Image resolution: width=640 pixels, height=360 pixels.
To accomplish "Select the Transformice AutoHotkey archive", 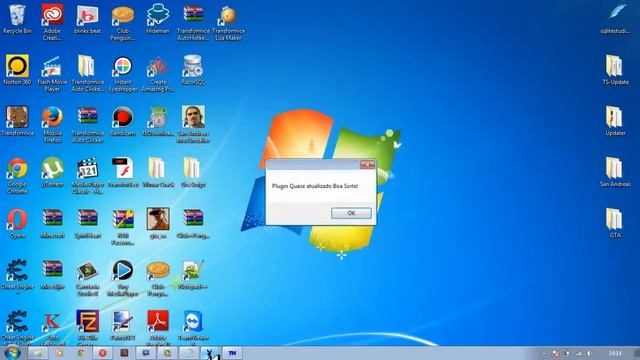I will point(193,22).
